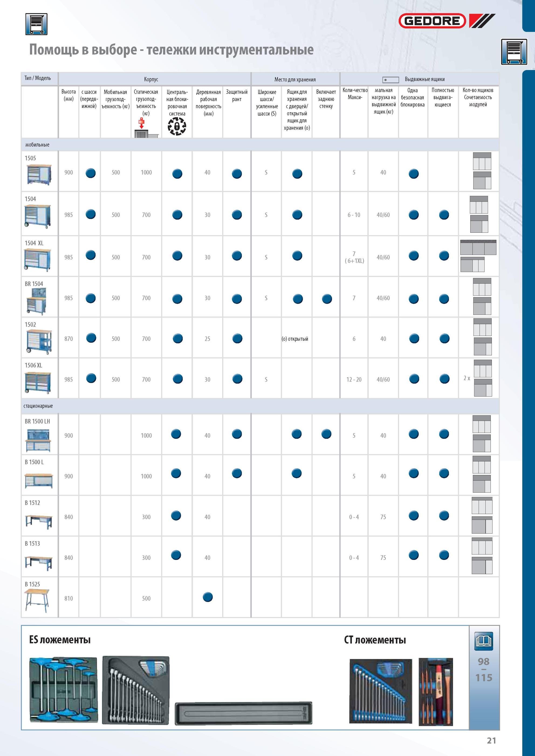
Task: Click the central locking system padlock icon
Action: coord(177,126)
